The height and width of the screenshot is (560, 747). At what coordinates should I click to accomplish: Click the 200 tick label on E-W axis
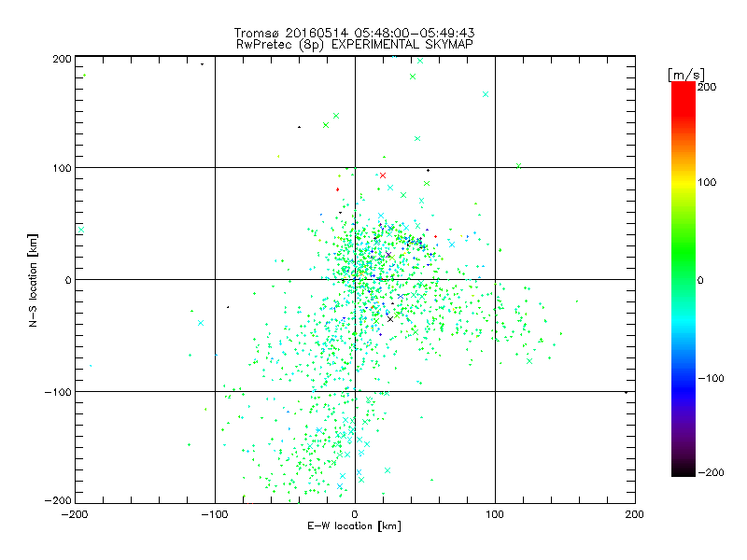pos(635,514)
